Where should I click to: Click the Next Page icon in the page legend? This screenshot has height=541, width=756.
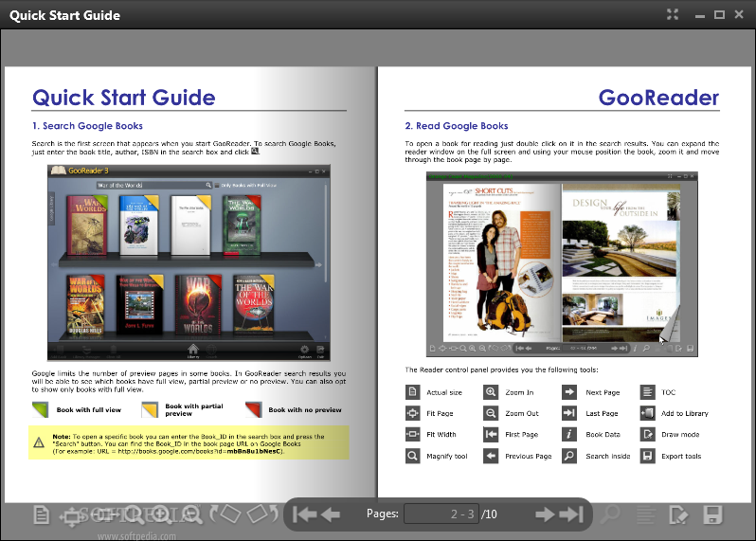569,392
